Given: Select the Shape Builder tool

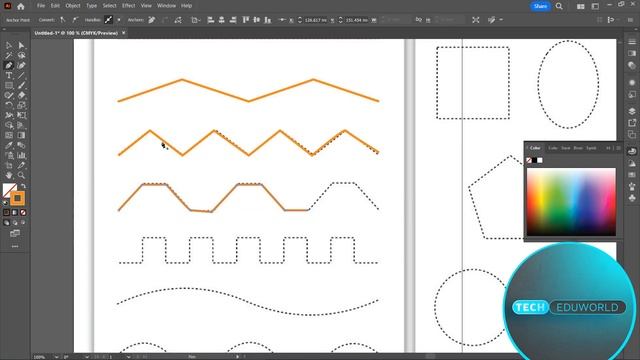Looking at the screenshot, I should point(9,125).
